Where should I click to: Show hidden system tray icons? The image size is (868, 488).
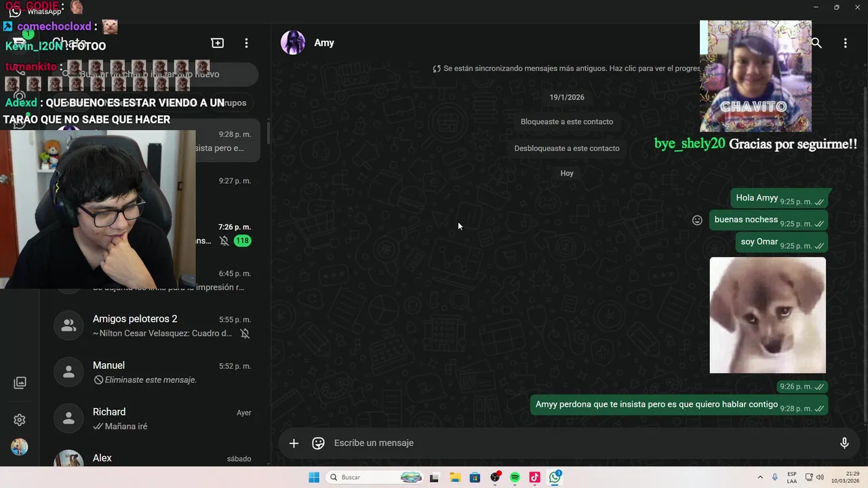tap(760, 478)
